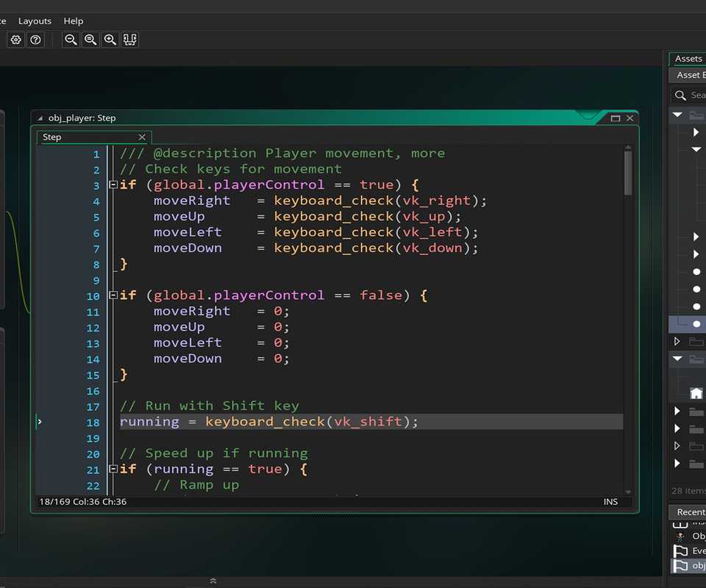
Task: Click 'vk_down' in the code
Action: pyautogui.click(x=432, y=248)
